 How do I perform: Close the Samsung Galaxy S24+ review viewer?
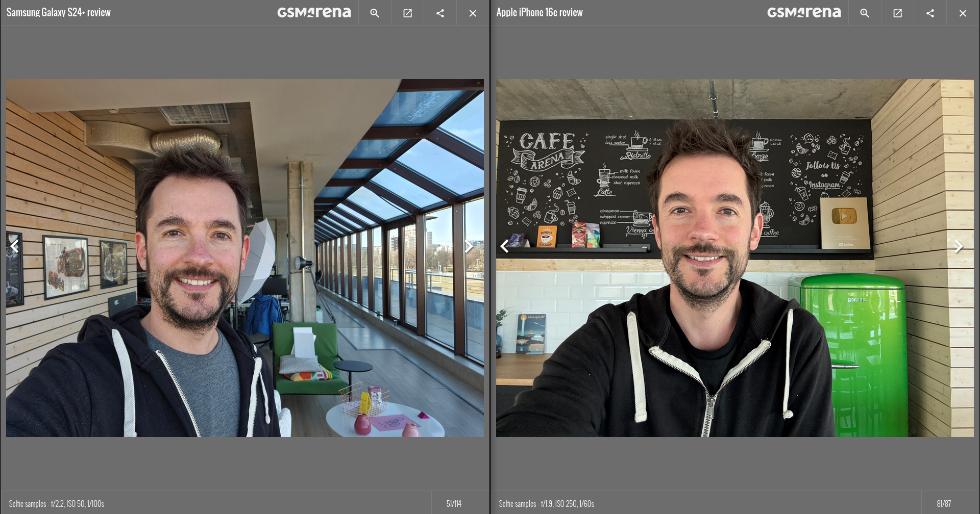click(x=473, y=13)
